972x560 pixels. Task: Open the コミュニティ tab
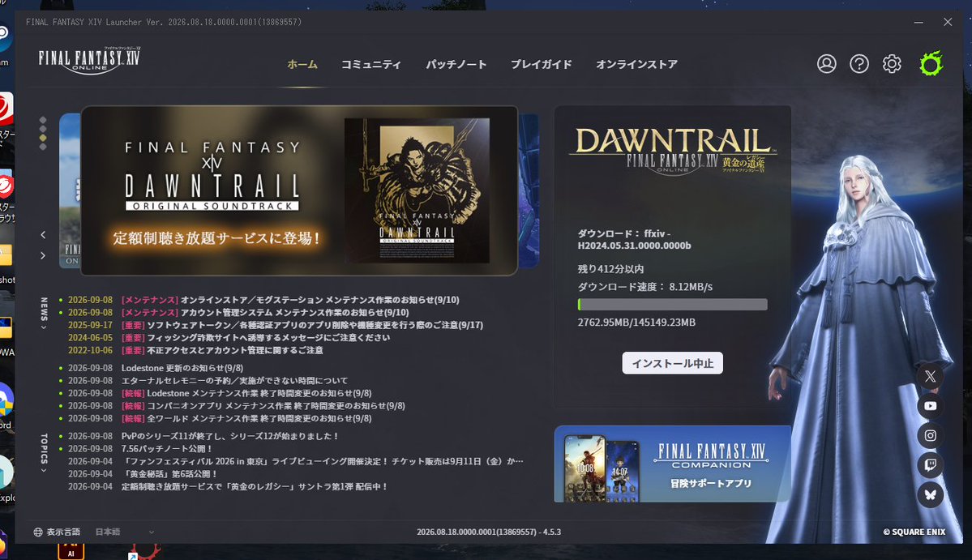point(371,64)
